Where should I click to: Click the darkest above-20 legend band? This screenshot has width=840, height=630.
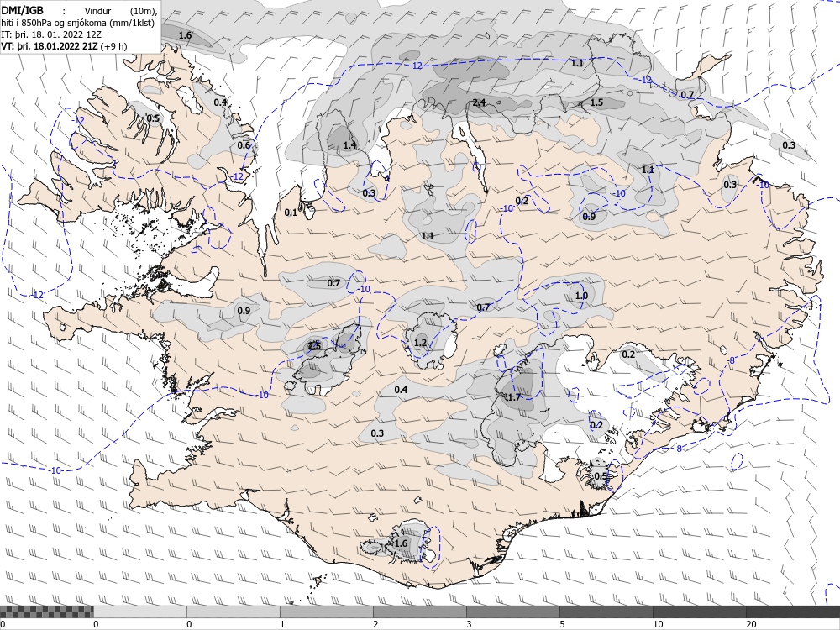[x=793, y=612]
